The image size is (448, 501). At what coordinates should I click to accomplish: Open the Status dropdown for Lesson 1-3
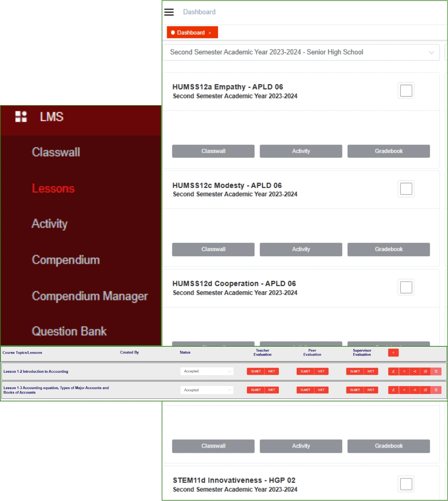(x=207, y=390)
